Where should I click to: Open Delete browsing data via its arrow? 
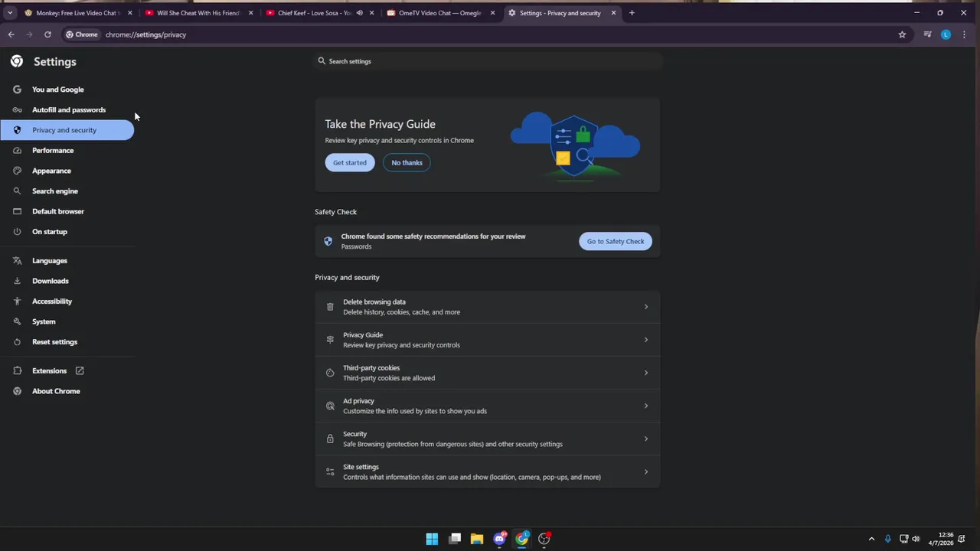[645, 307]
